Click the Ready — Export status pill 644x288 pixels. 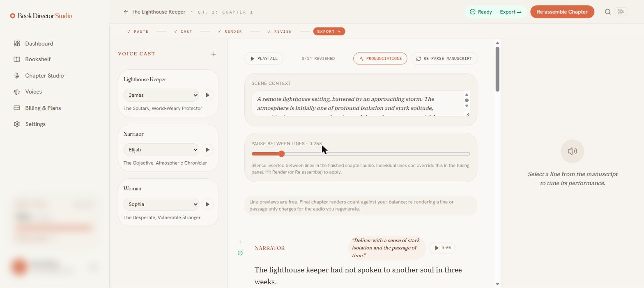(x=496, y=12)
